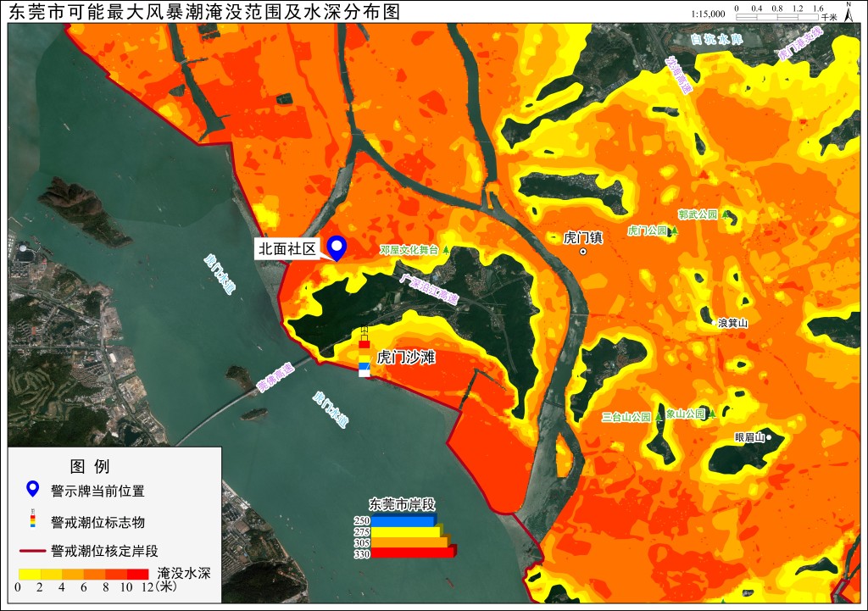
Task: Click the blue pin icon in the legend
Action: (x=33, y=489)
